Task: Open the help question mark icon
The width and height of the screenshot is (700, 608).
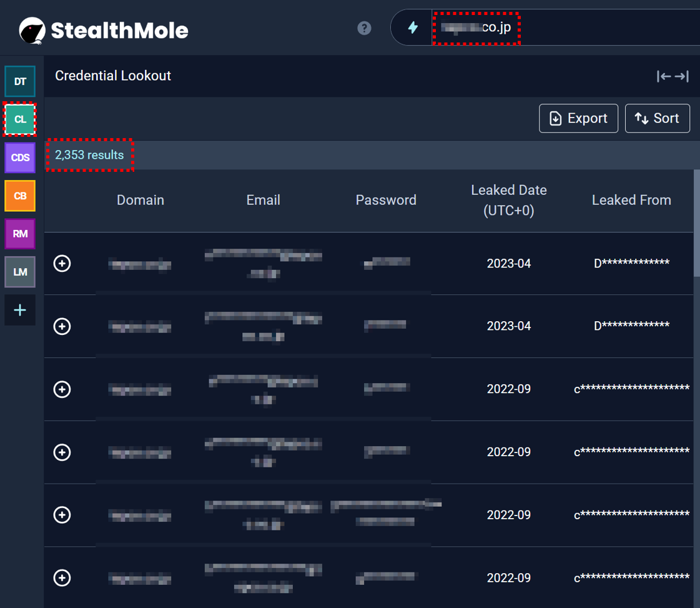Action: point(364,28)
